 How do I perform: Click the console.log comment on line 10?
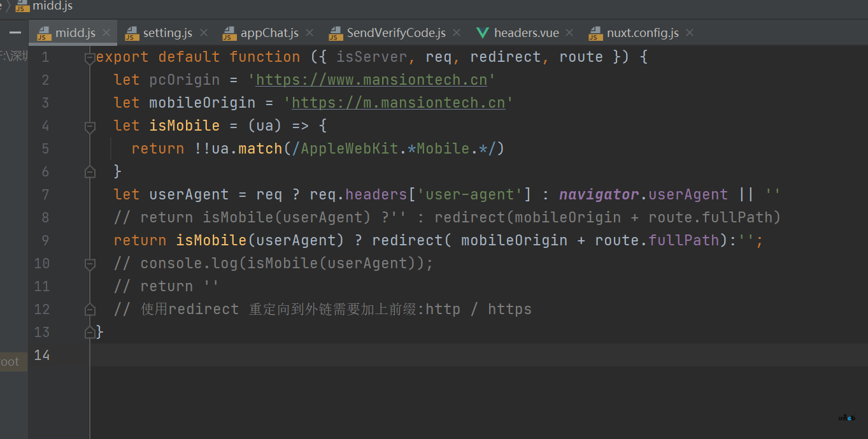tap(273, 264)
